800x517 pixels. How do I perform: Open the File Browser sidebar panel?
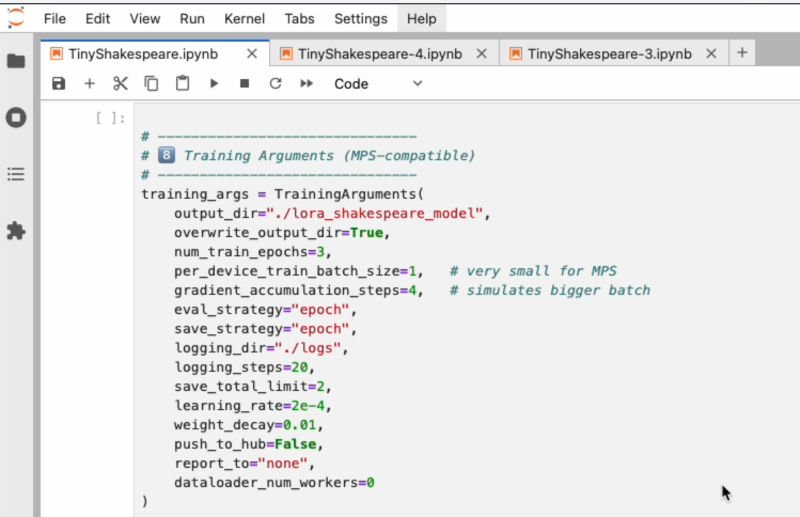[x=16, y=61]
